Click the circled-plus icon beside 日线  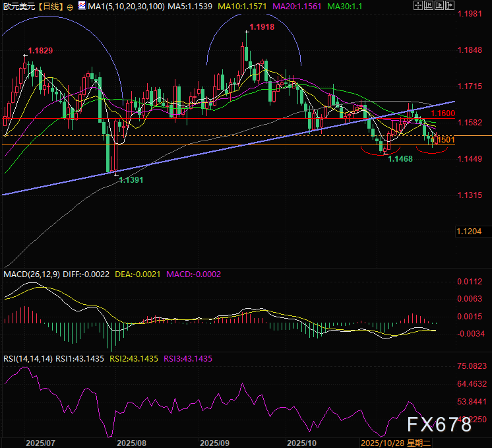[x=71, y=5]
